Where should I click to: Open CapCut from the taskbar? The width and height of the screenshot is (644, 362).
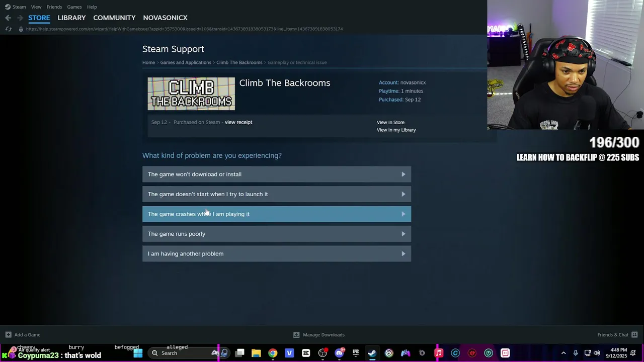(x=306, y=353)
